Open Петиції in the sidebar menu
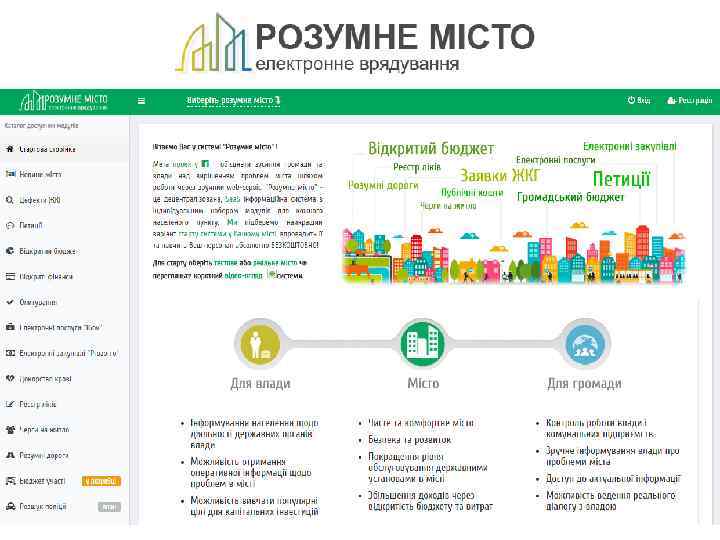 click(x=64, y=225)
